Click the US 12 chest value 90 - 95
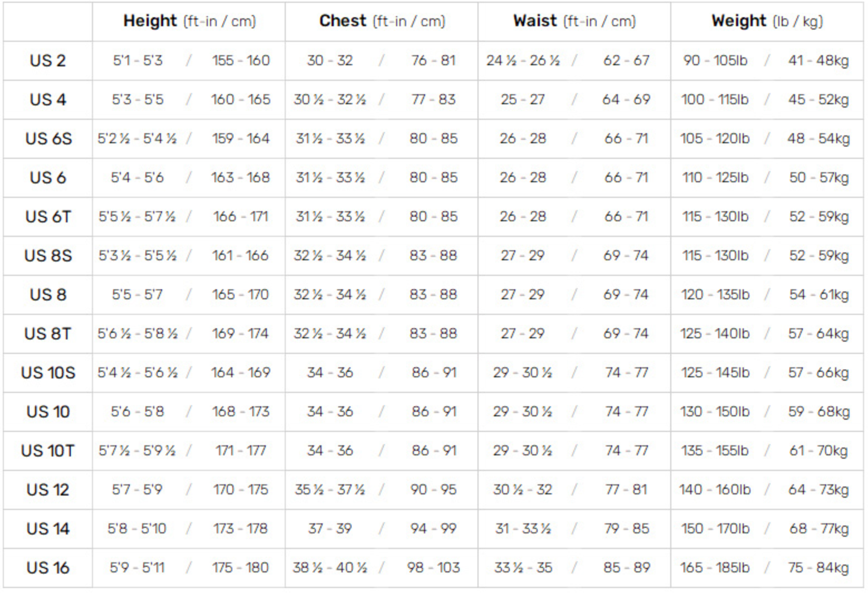The height and width of the screenshot is (593, 868). point(433,489)
